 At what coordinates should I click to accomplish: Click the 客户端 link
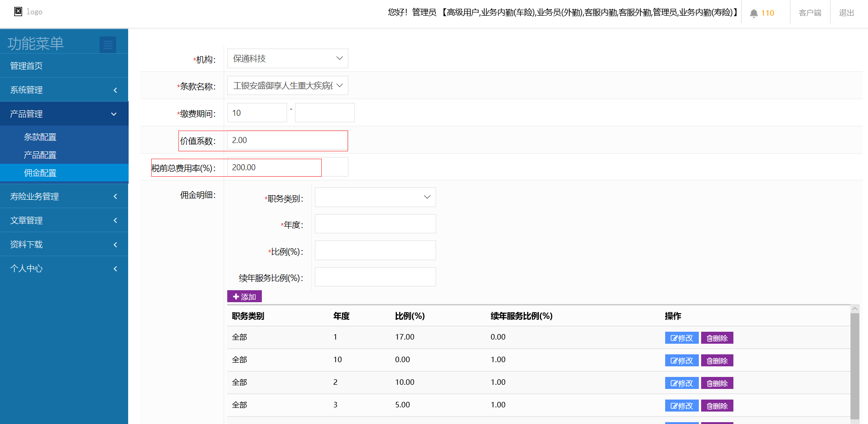tap(810, 13)
